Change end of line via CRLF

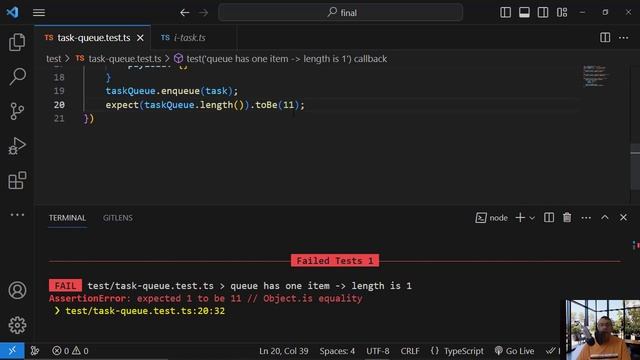[410, 351]
